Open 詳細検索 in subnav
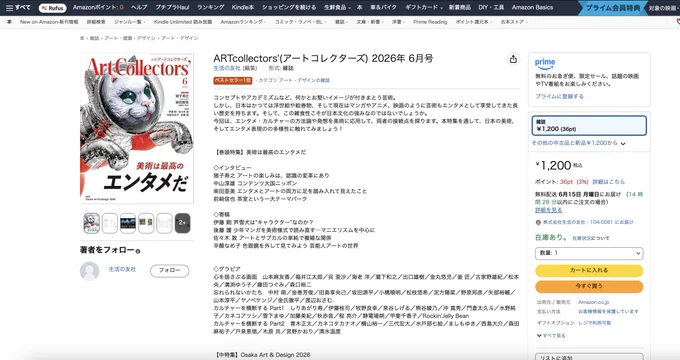 click(x=96, y=22)
